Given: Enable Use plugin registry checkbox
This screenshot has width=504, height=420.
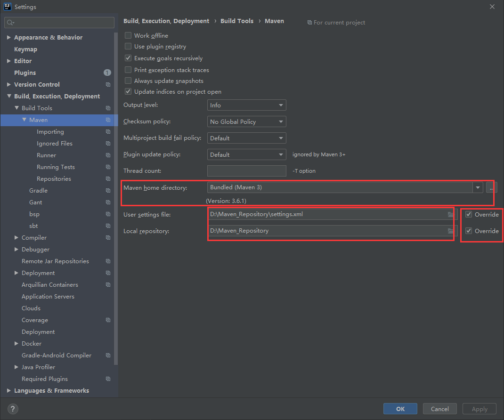Looking at the screenshot, I should coord(128,46).
